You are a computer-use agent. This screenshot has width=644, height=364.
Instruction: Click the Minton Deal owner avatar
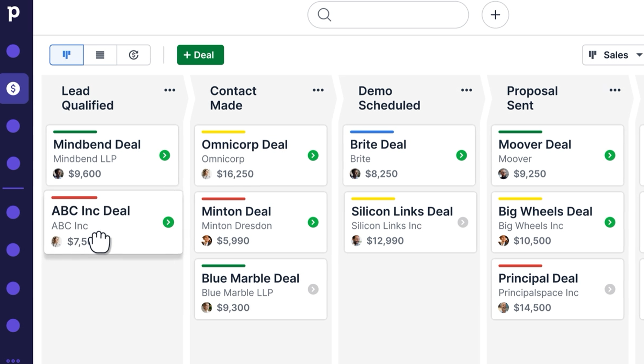[x=206, y=241]
